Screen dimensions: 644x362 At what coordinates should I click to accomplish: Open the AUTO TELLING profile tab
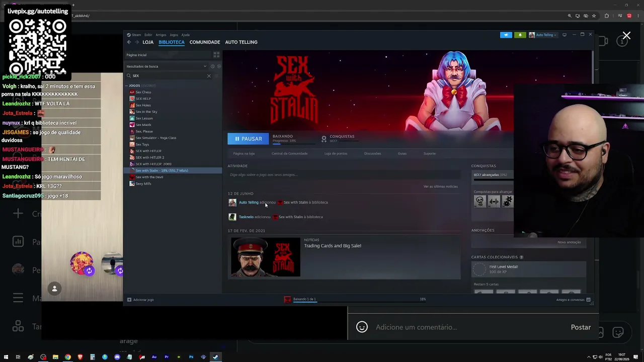242,42
